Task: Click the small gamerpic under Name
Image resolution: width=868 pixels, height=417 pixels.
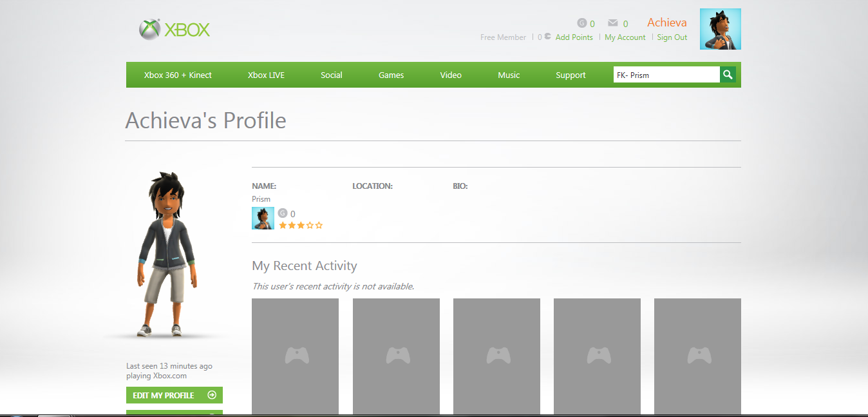Action: (x=263, y=218)
